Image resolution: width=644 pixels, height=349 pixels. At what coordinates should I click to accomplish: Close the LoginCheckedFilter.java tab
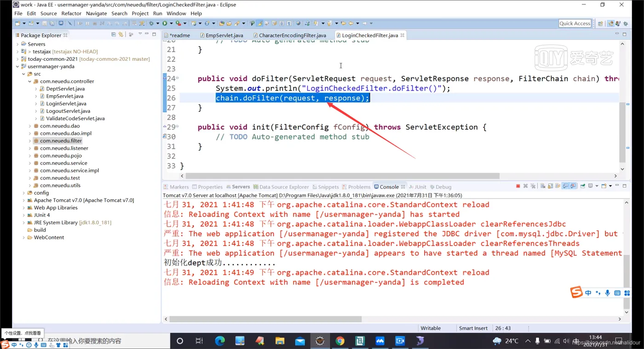[402, 35]
